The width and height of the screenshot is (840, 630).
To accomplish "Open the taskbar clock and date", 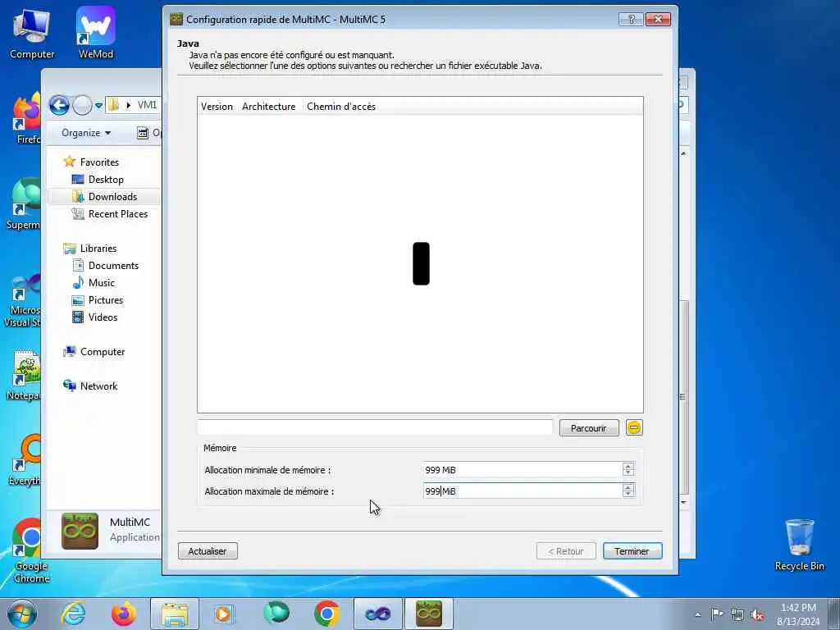I will [x=798, y=614].
